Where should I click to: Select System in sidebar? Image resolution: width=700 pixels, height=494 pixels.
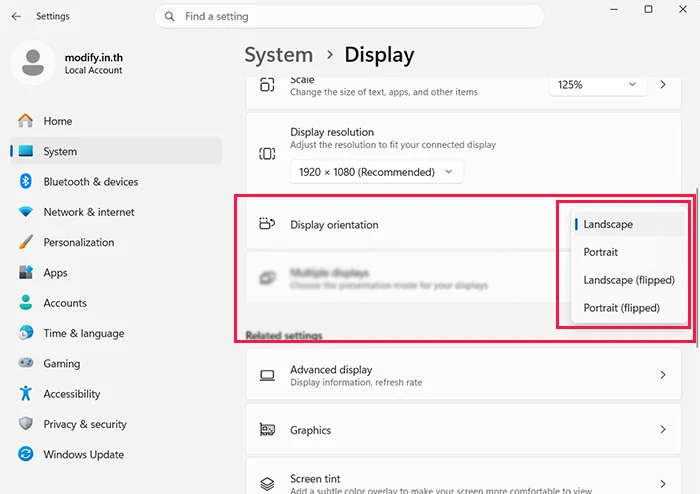[x=116, y=151]
